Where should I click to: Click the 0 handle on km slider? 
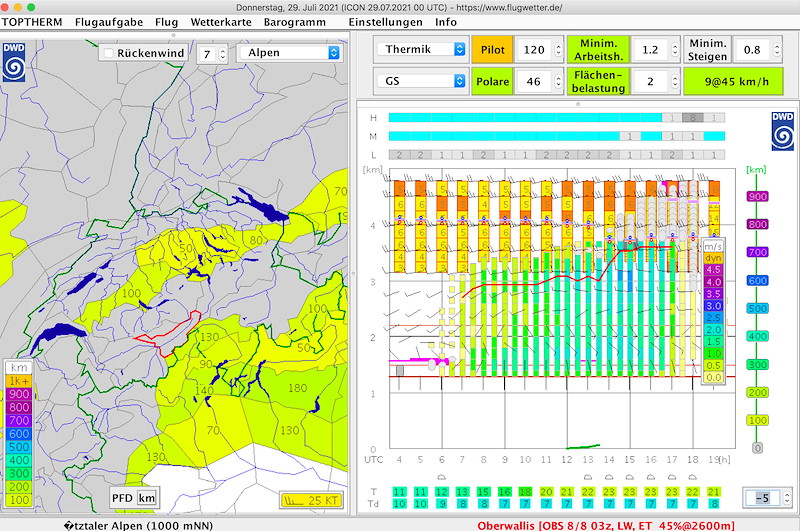757,448
